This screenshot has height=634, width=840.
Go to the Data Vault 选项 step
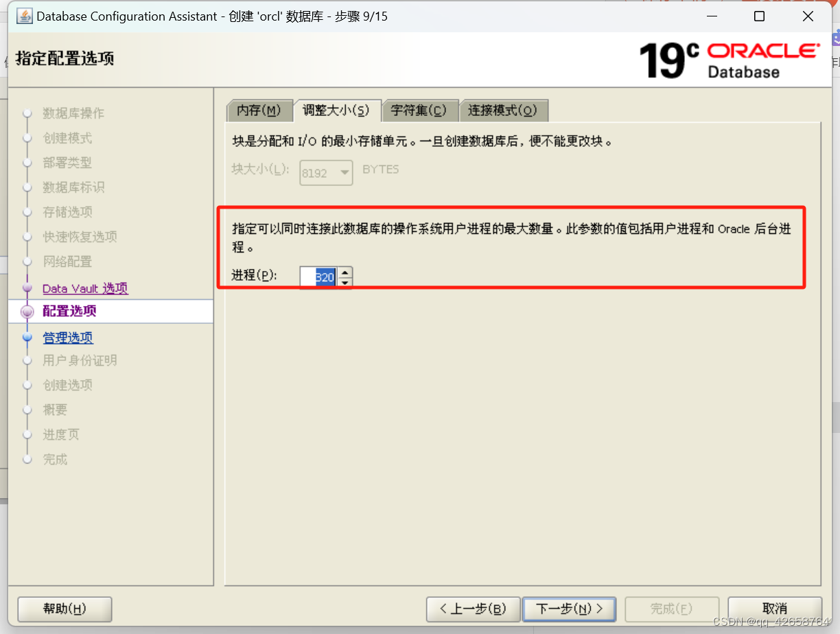85,288
